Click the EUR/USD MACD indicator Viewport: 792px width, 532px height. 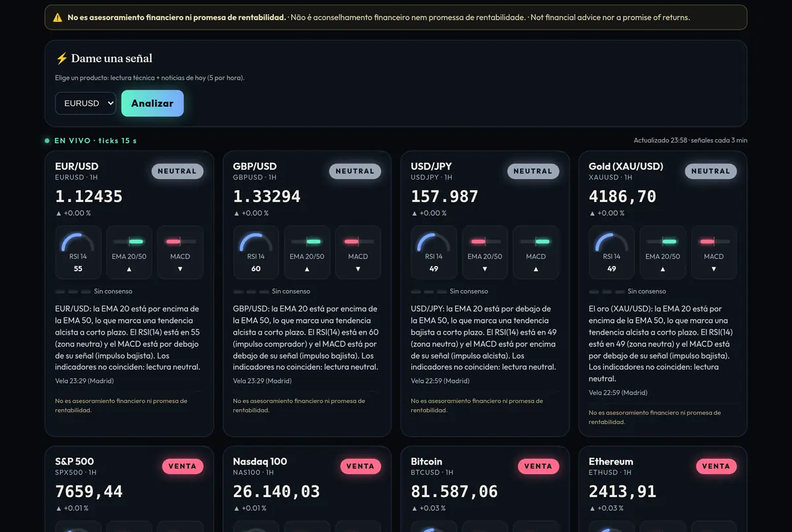180,251
